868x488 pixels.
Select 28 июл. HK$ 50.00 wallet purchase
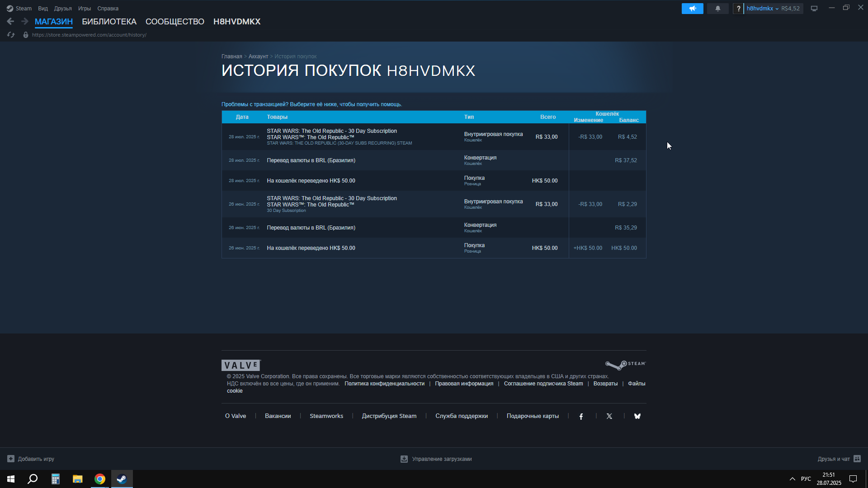[x=434, y=181]
